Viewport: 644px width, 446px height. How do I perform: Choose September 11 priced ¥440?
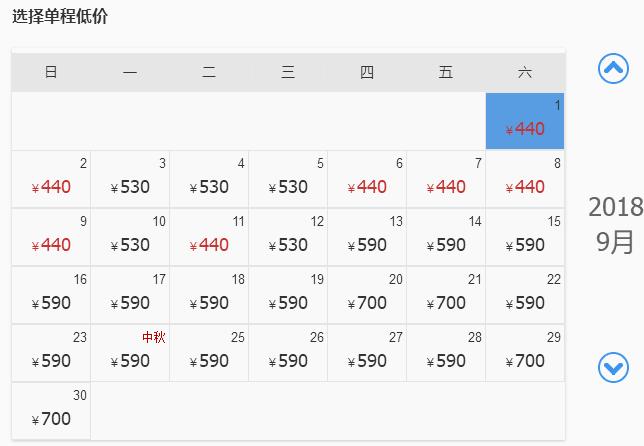tap(209, 237)
